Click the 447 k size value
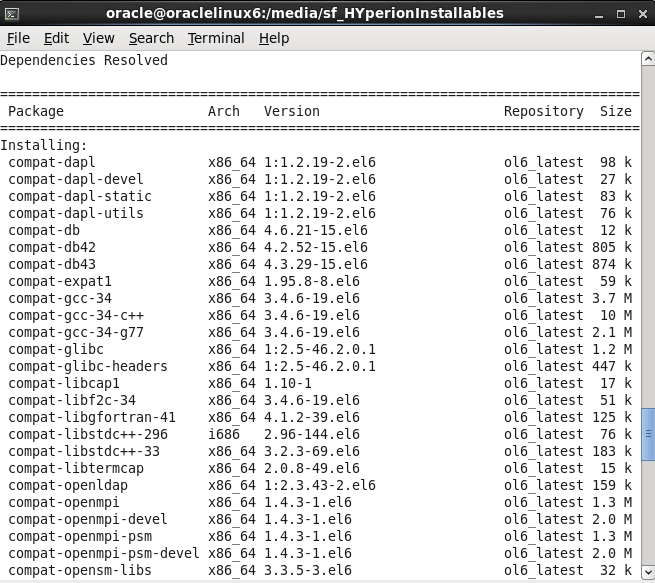 pyautogui.click(x=612, y=367)
